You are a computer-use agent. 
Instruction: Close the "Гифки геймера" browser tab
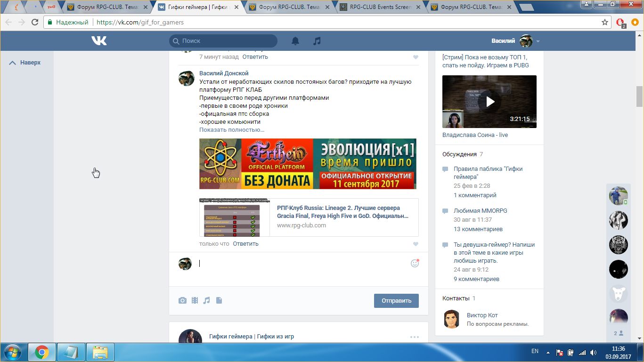(236, 7)
